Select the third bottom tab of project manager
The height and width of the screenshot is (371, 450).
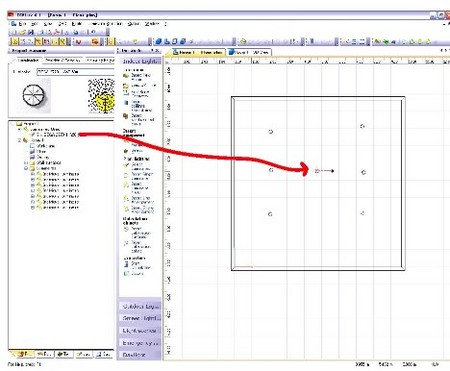pyautogui.click(x=64, y=354)
